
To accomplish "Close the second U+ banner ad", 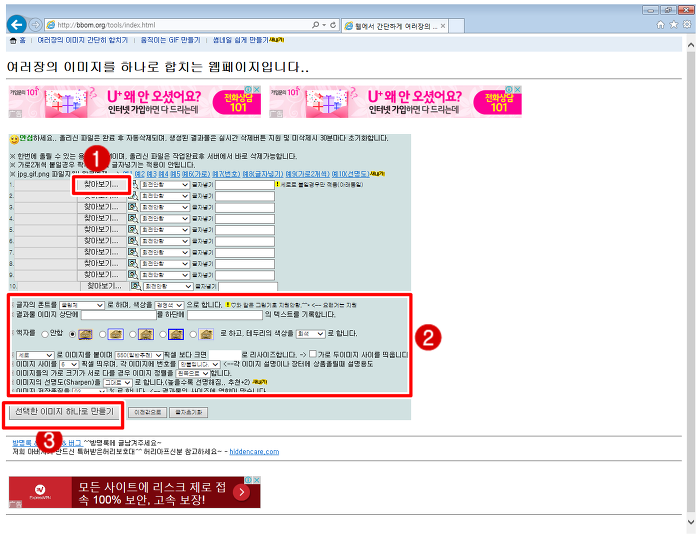I will point(518,89).
